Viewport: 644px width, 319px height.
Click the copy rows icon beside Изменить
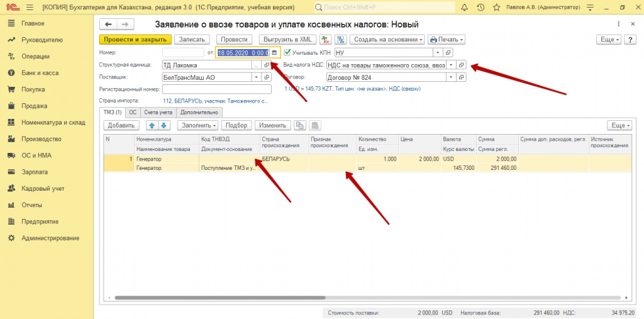300,125
